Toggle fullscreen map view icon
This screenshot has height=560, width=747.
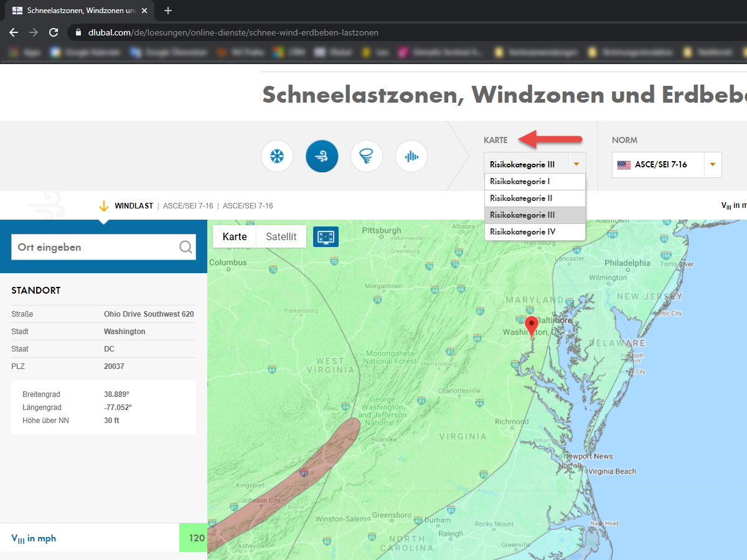pos(326,236)
